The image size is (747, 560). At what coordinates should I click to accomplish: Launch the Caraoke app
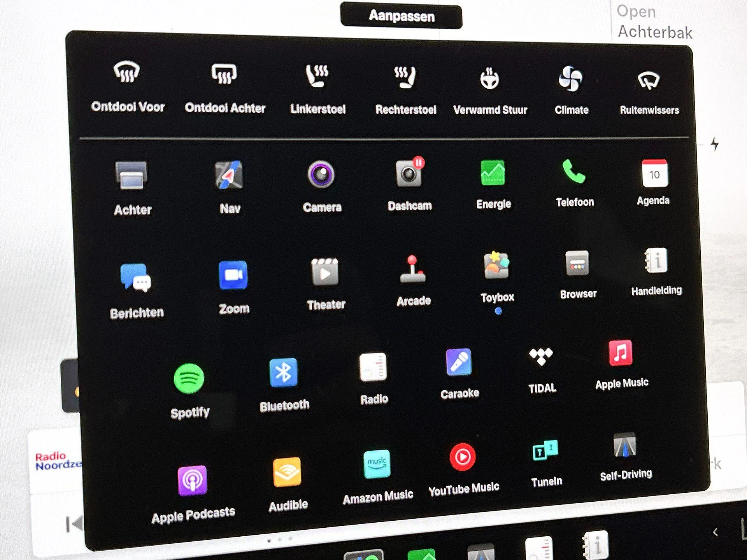459,362
